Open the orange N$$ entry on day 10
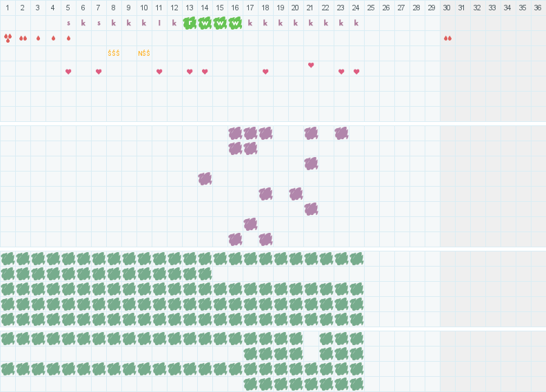This screenshot has width=546, height=392. click(x=144, y=53)
